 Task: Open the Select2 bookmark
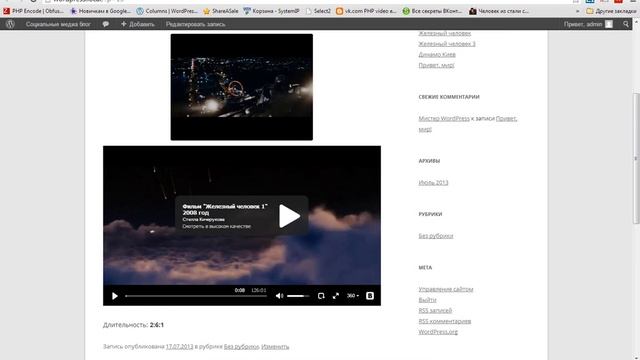[318, 11]
